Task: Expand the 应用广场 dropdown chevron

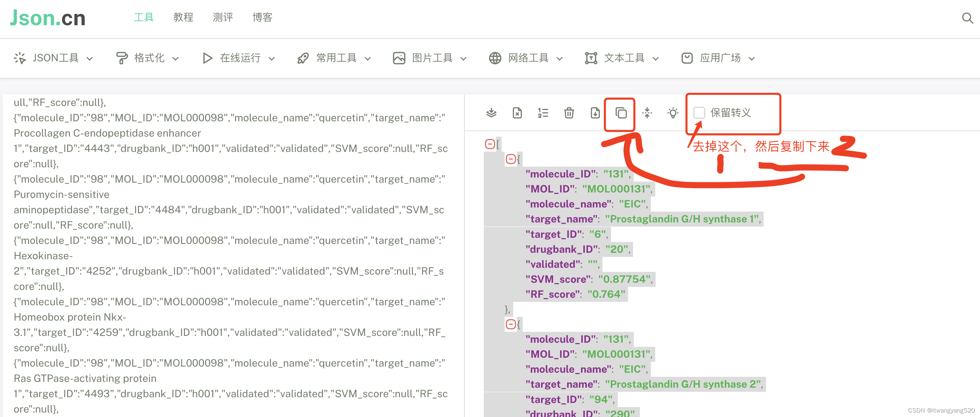Action: tap(752, 59)
